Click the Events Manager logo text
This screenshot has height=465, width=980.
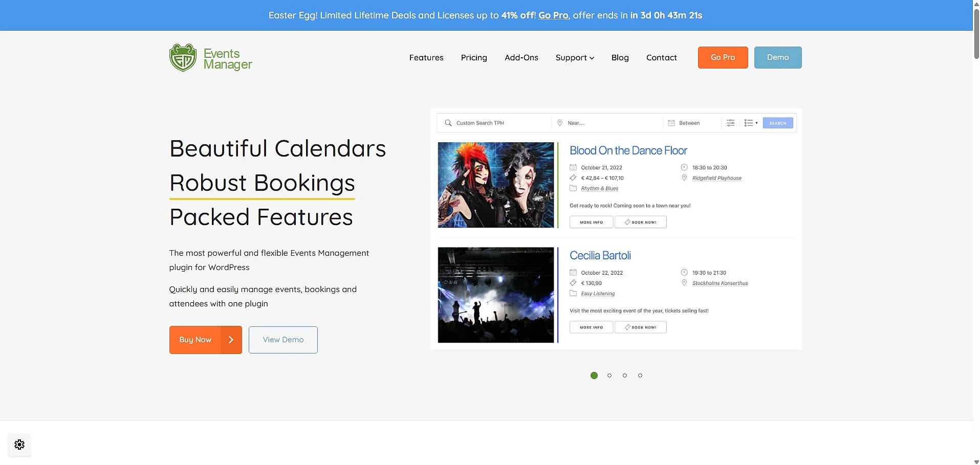(x=228, y=59)
